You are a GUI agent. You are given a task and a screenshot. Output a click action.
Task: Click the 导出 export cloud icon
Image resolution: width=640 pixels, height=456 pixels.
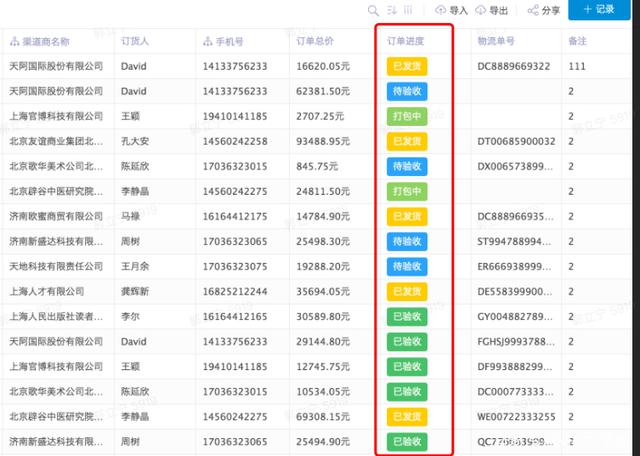pyautogui.click(x=481, y=10)
